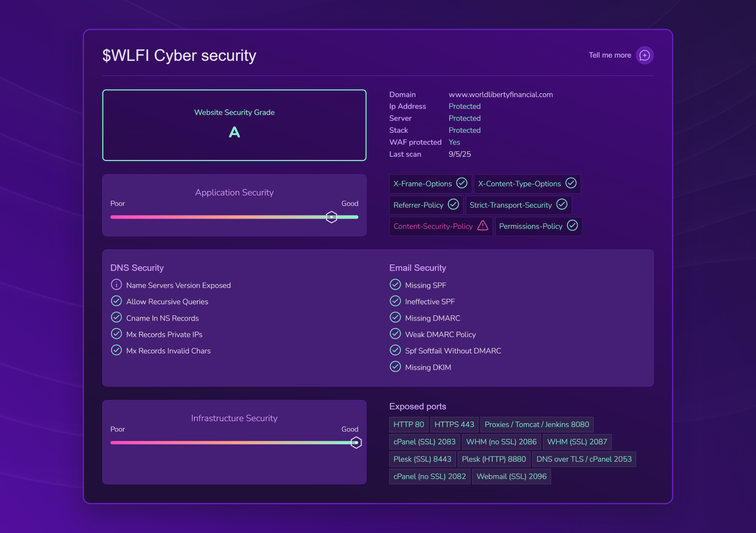Select the WHM (no SSL) 2086 port tag
Screen dimensions: 756x533
tap(501, 442)
